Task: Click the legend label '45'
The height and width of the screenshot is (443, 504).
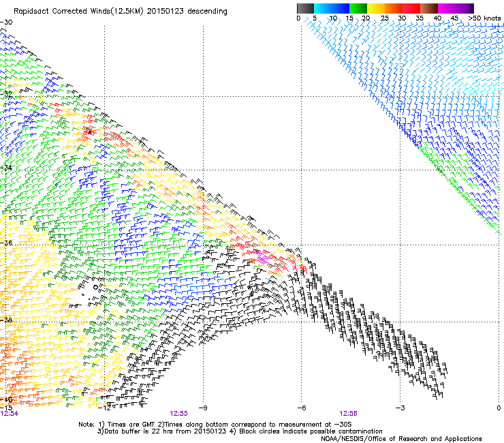Action: tap(454, 18)
